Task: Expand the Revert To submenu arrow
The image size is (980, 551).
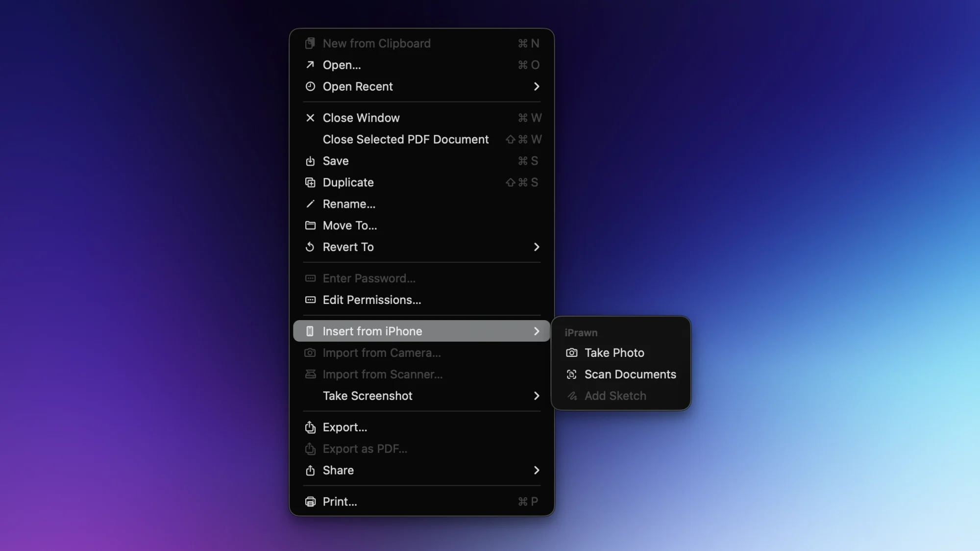Action: [537, 247]
